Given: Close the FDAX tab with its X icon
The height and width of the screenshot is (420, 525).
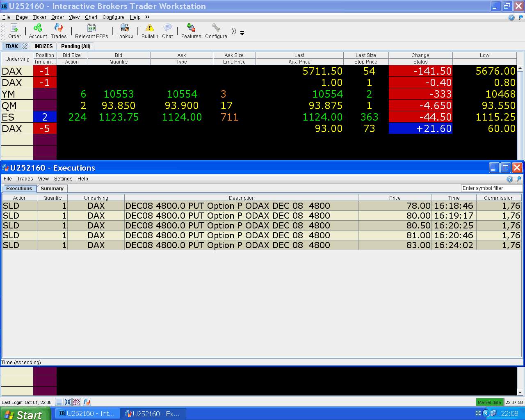Looking at the screenshot, I should click(25, 46).
